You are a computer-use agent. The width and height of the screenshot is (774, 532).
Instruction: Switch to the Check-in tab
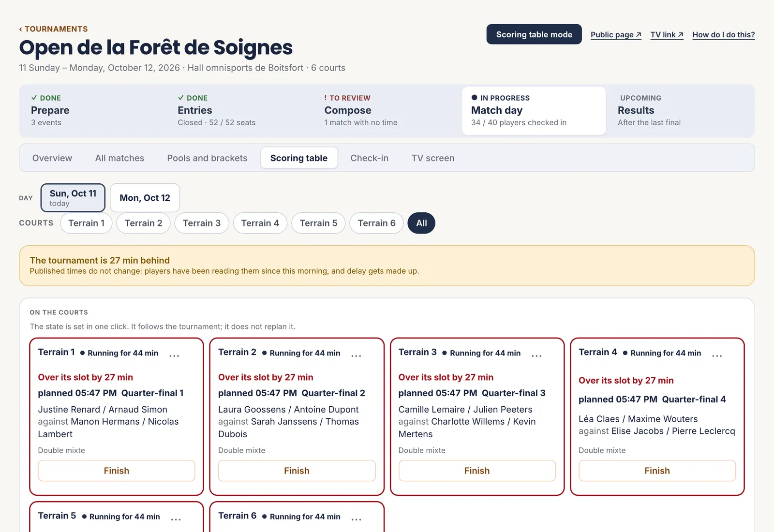(369, 158)
